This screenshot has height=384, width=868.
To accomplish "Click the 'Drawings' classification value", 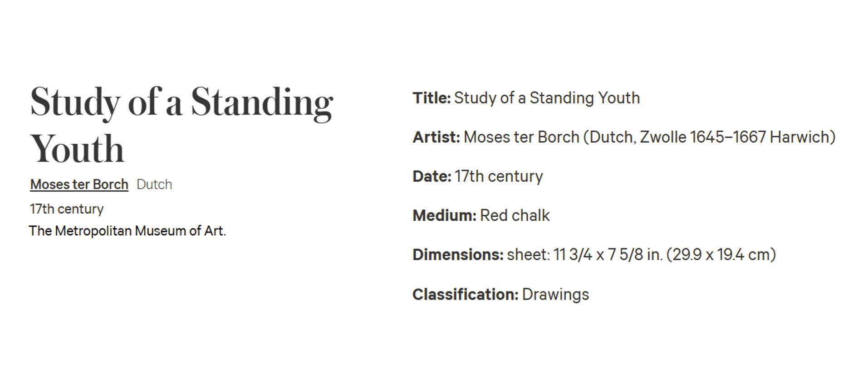I will tap(555, 295).
